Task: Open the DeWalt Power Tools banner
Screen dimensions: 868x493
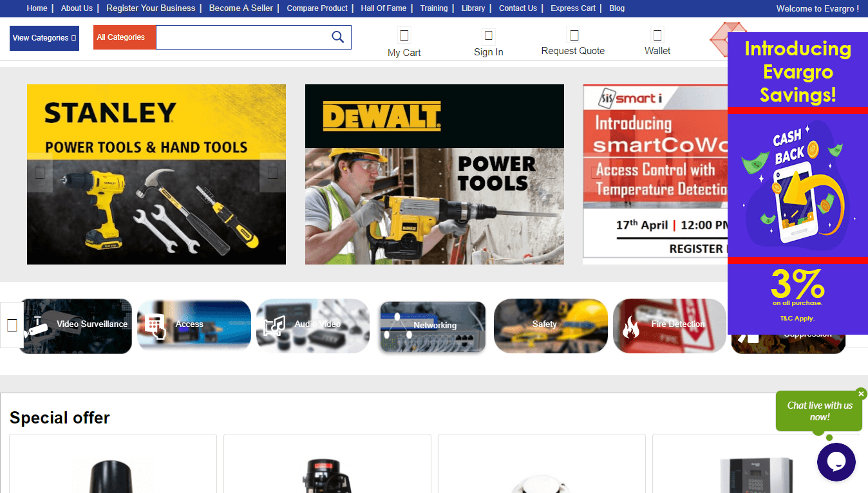Action: 435,174
